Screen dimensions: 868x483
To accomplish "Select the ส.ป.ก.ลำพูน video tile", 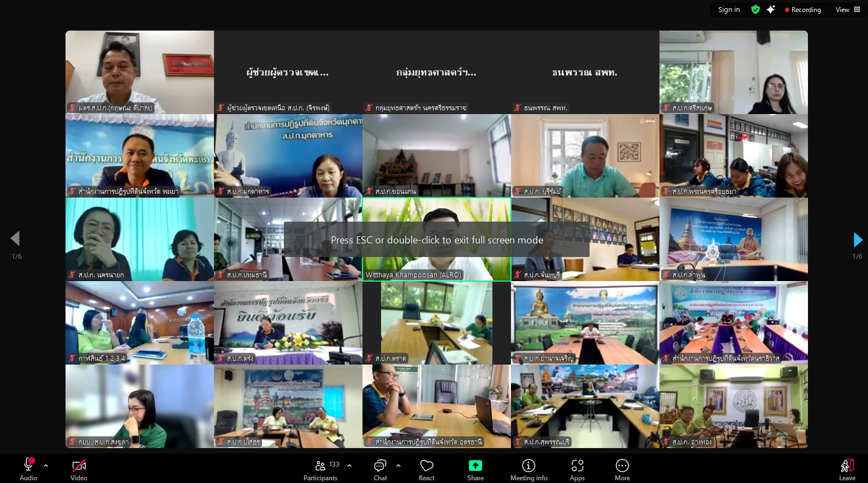I will [734, 239].
